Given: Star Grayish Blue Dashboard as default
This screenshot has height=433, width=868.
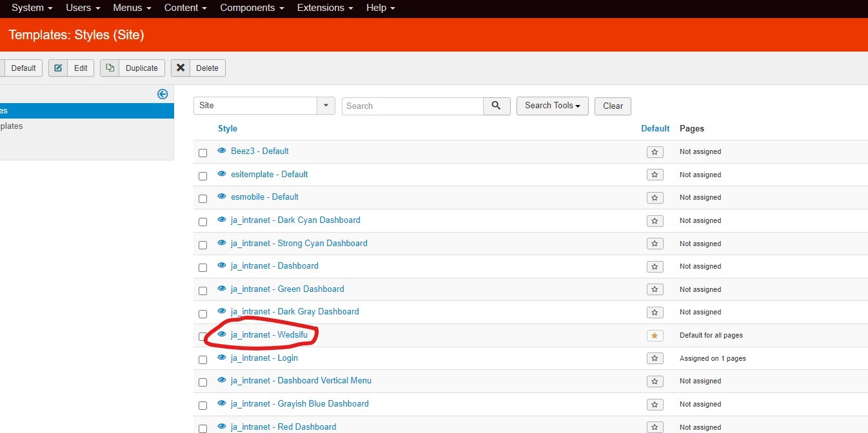Looking at the screenshot, I should click(x=655, y=405).
